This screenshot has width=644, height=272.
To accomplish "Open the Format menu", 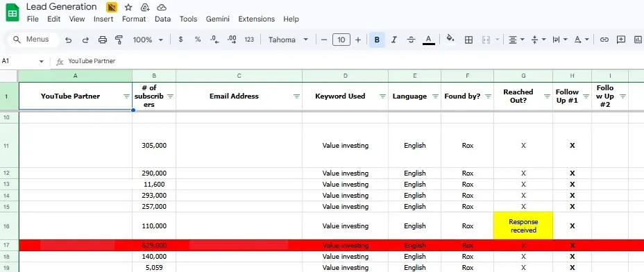I will (134, 19).
